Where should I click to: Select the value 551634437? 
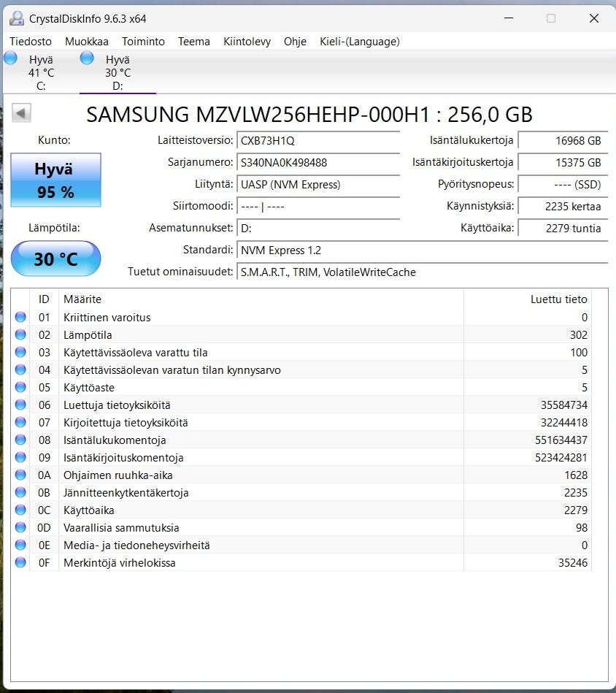point(561,440)
